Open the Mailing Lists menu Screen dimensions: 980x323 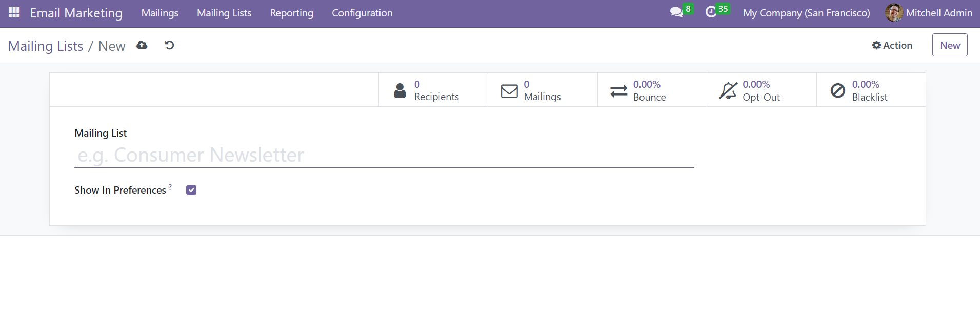[x=224, y=13]
